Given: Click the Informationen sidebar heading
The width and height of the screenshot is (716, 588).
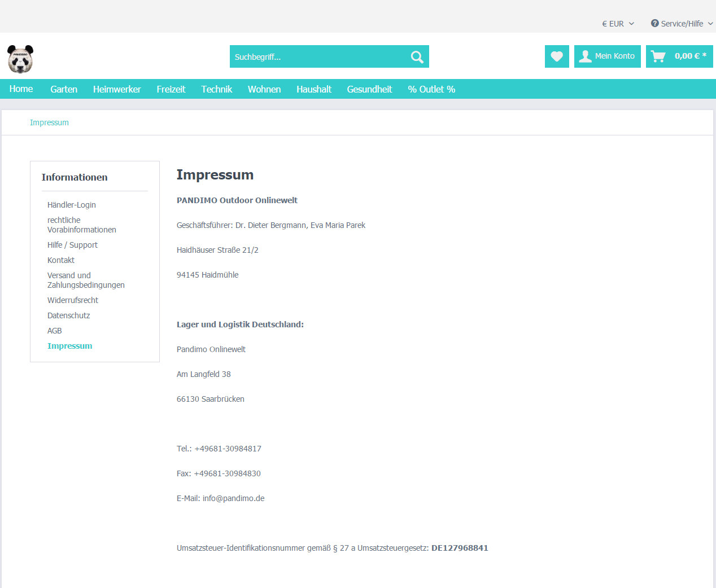Looking at the screenshot, I should (75, 177).
